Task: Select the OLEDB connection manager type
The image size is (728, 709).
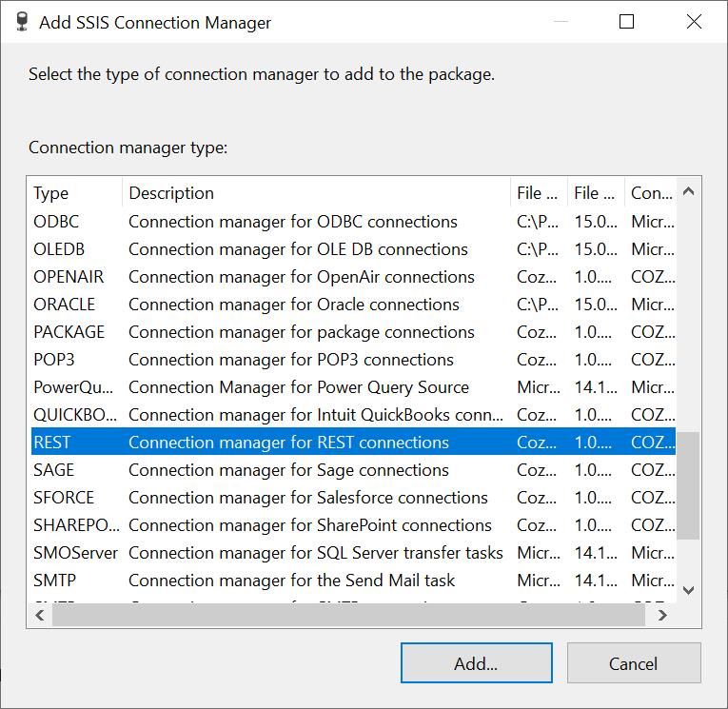Action: (x=62, y=249)
